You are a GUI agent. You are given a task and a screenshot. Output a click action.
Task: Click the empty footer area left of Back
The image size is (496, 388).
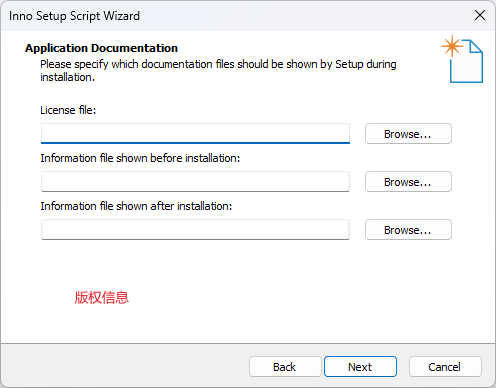(125, 366)
